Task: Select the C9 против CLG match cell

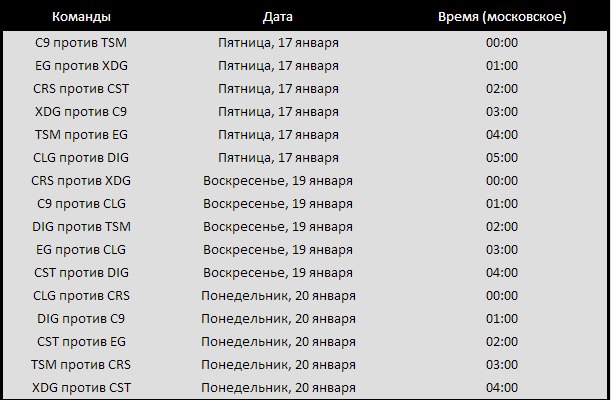Action: pos(81,204)
